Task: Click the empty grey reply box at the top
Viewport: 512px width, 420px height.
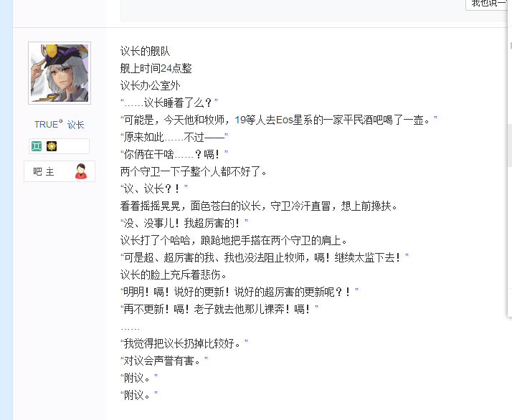Action: click(x=293, y=11)
